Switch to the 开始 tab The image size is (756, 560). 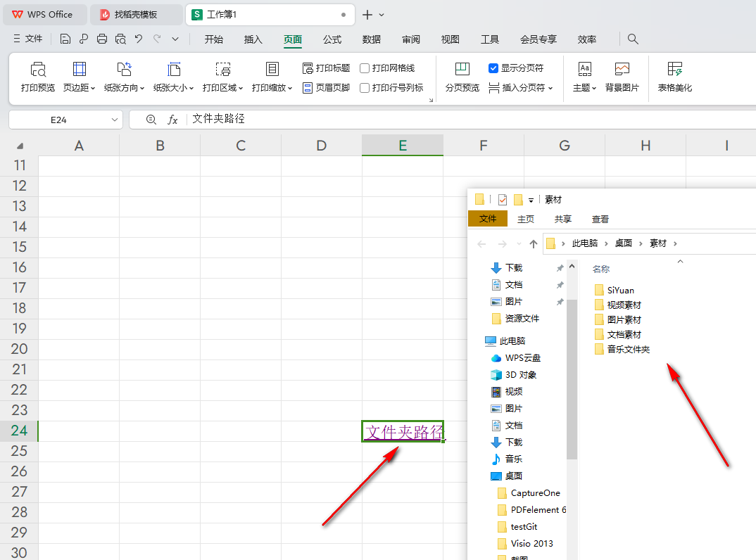coord(213,39)
